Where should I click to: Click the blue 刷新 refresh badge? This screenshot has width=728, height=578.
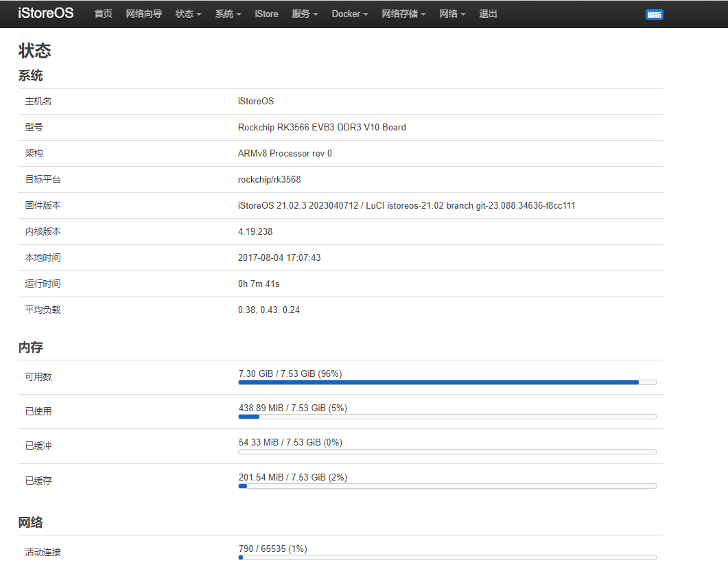pos(654,14)
